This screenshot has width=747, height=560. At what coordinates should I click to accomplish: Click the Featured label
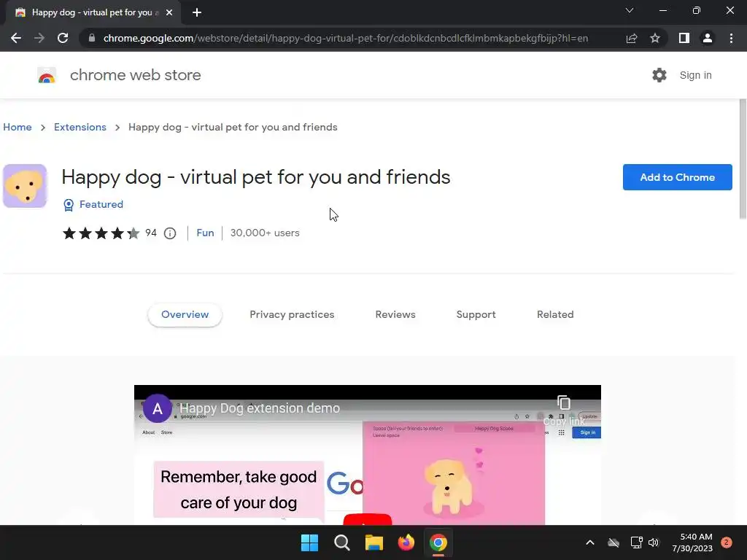click(101, 204)
